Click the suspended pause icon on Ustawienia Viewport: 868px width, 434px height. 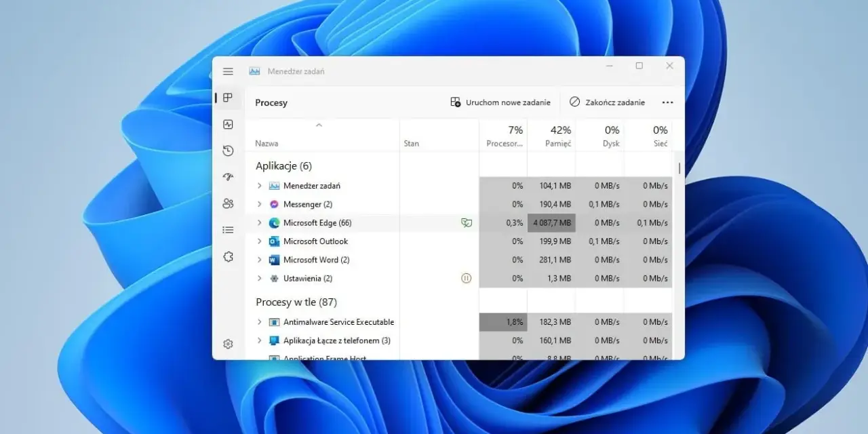coord(466,278)
